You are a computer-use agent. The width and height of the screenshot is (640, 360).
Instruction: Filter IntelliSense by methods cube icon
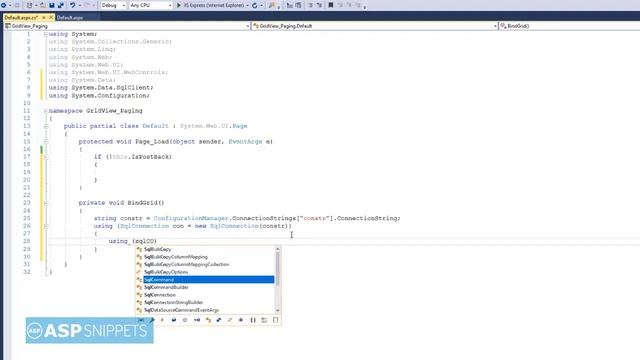184,320
